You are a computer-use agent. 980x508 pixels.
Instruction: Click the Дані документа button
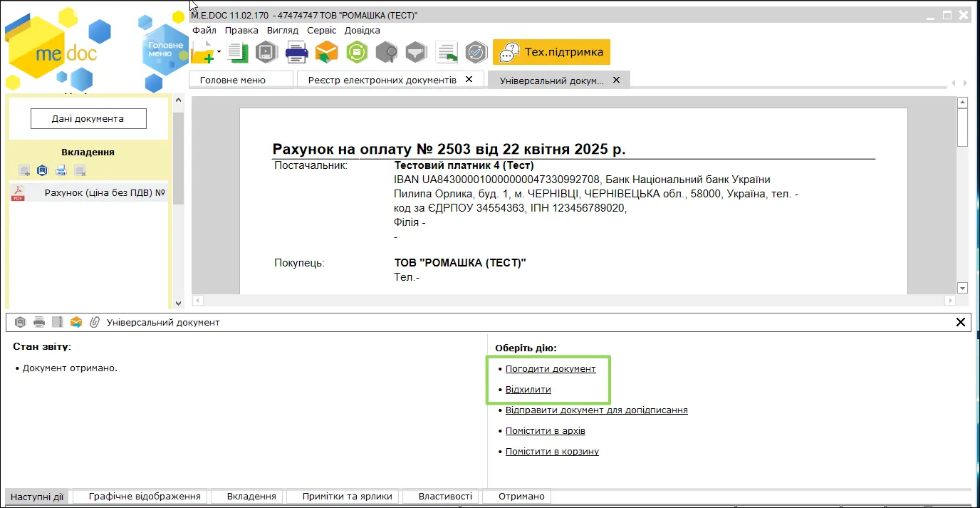tap(88, 119)
